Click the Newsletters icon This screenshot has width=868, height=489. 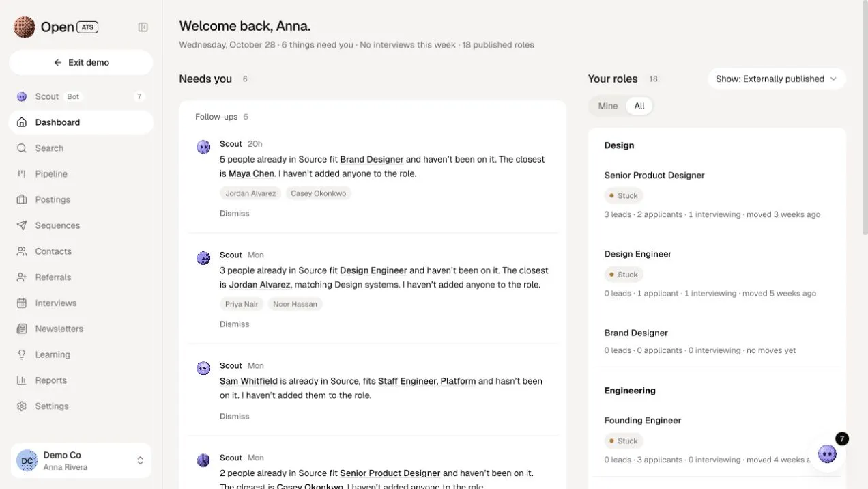pos(22,329)
